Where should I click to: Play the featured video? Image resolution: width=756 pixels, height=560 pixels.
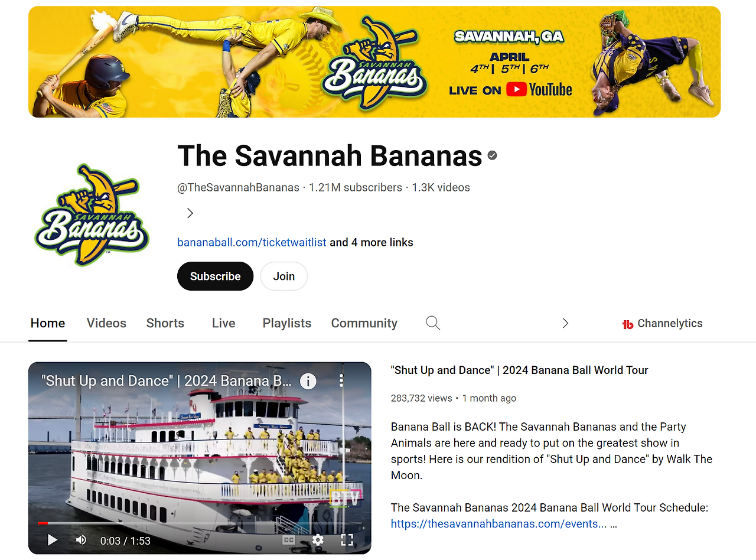(x=53, y=540)
